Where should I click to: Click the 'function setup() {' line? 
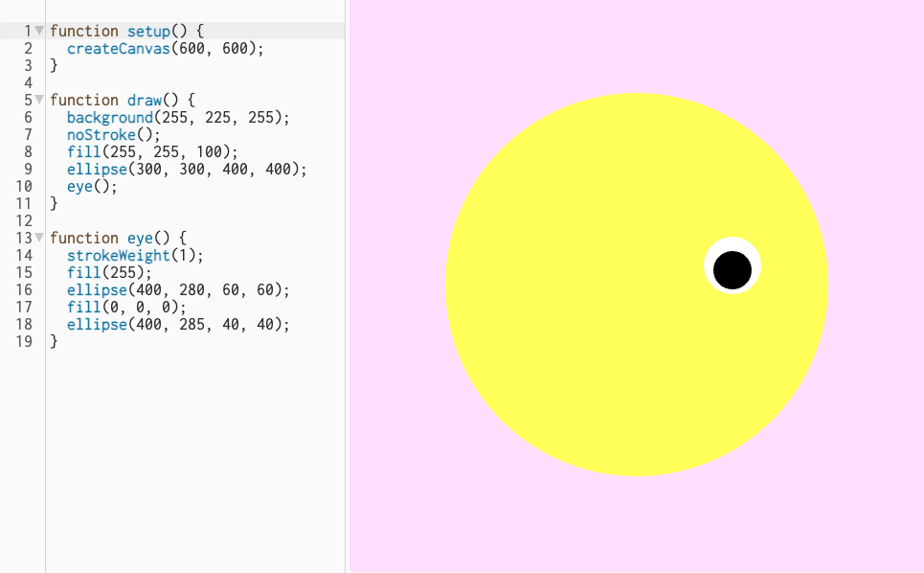pyautogui.click(x=126, y=31)
